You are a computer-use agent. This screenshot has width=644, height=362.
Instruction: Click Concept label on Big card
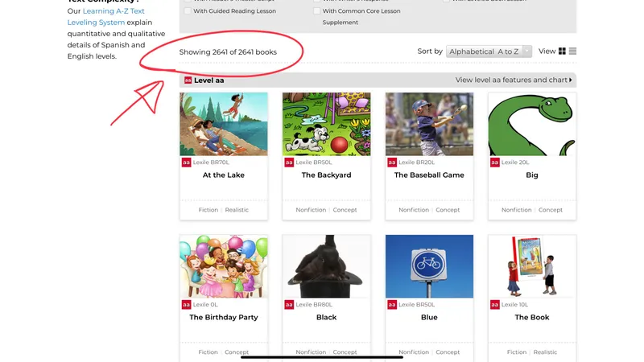click(551, 210)
